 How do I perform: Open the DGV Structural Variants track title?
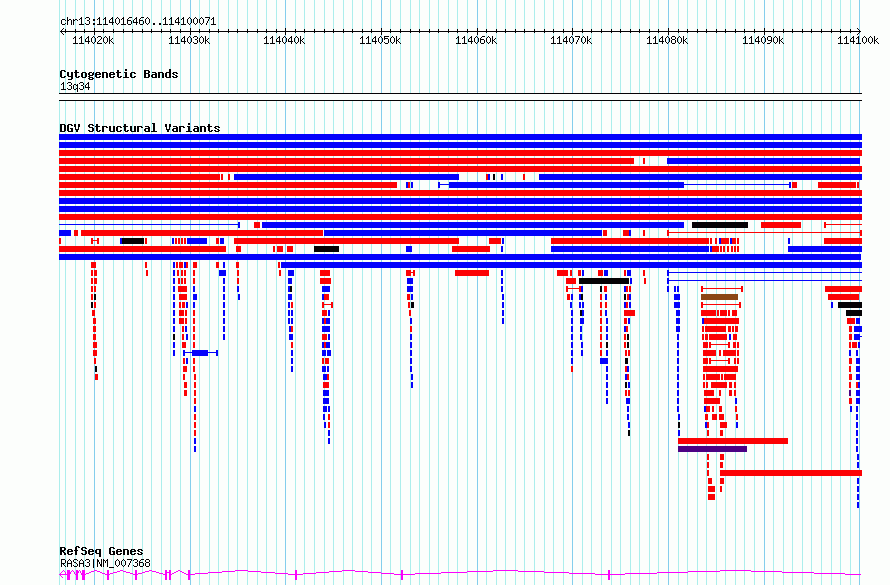coord(140,128)
